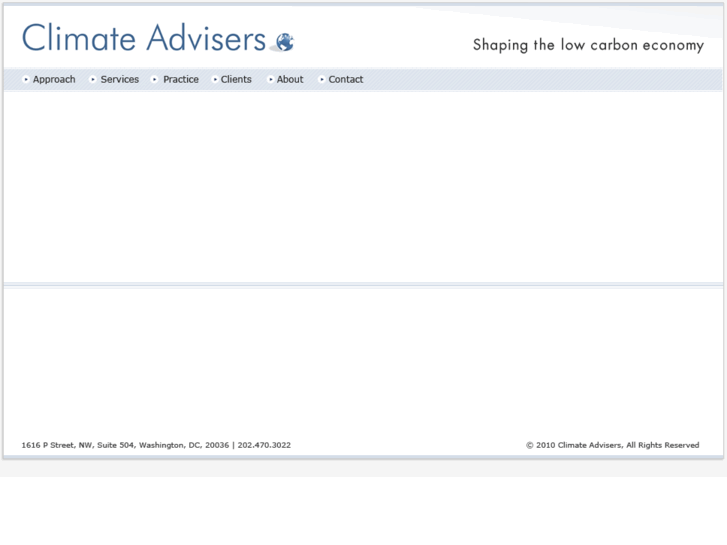Click the tagline 'Shaping the low carbon economy'
Viewport: 727px width, 545px height.
click(x=588, y=45)
